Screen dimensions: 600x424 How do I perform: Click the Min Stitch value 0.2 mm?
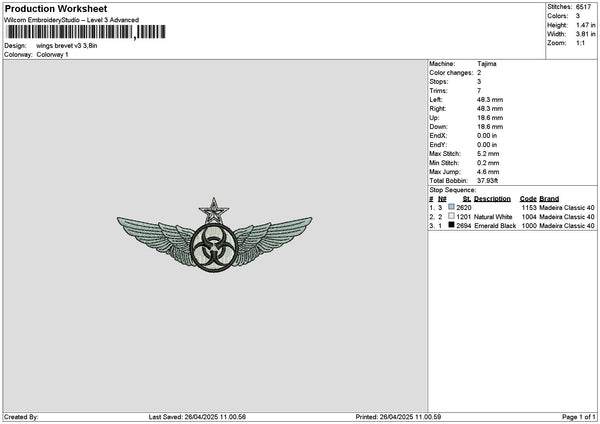tap(488, 163)
